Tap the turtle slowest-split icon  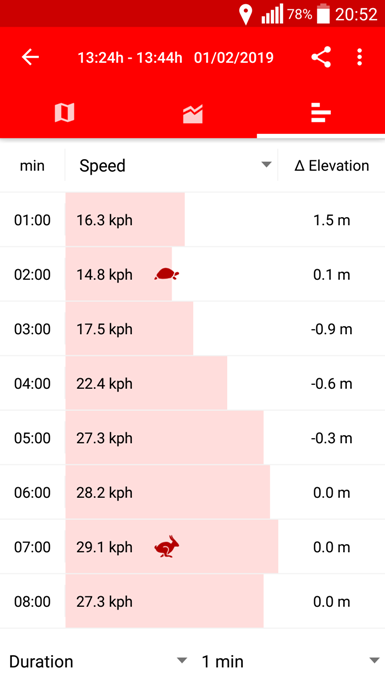pos(167,274)
